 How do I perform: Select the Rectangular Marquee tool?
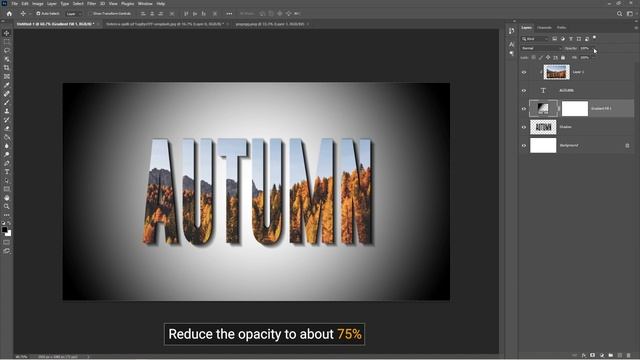(x=7, y=42)
